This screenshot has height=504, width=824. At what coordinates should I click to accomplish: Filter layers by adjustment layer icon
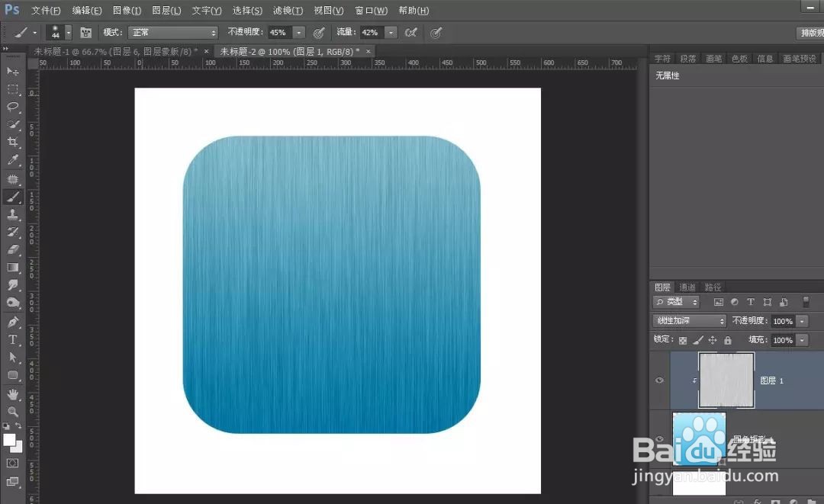[x=735, y=302]
